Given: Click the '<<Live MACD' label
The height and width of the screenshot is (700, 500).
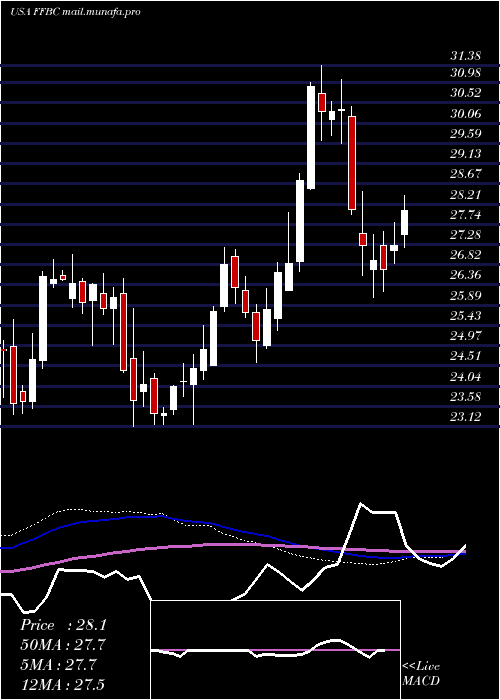Looking at the screenshot, I should pos(421,674).
